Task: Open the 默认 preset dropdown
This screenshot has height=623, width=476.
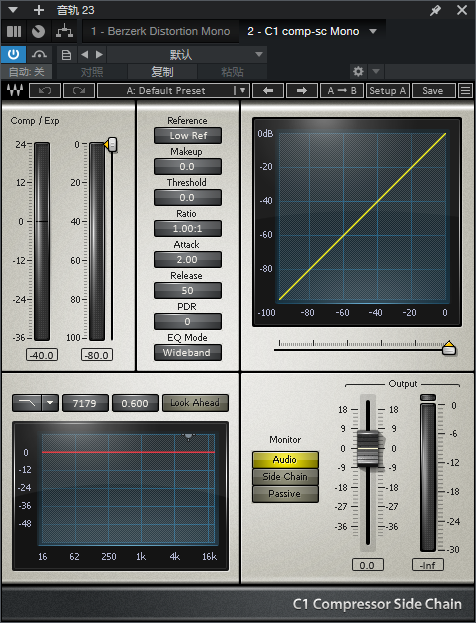Action: pyautogui.click(x=187, y=54)
